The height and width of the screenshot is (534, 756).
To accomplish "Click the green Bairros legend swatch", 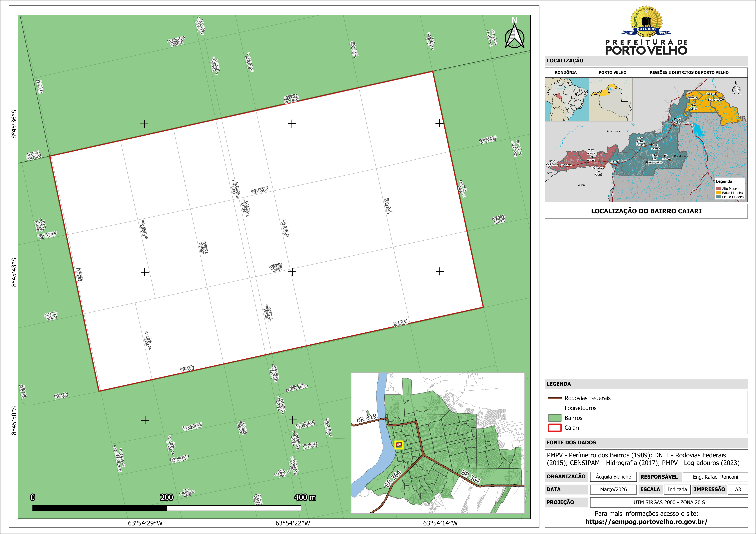I will point(555,418).
